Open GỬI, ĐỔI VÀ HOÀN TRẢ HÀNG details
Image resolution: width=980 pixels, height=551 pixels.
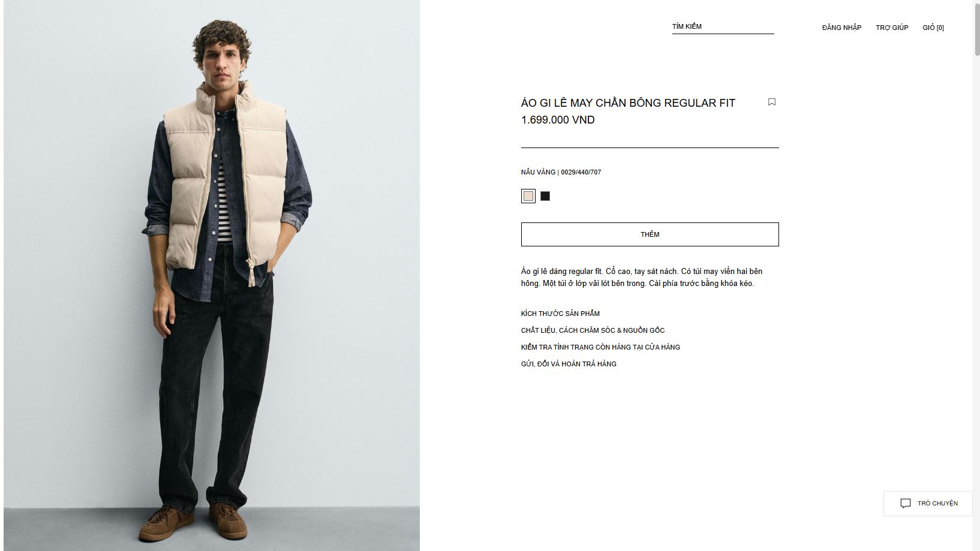(569, 364)
